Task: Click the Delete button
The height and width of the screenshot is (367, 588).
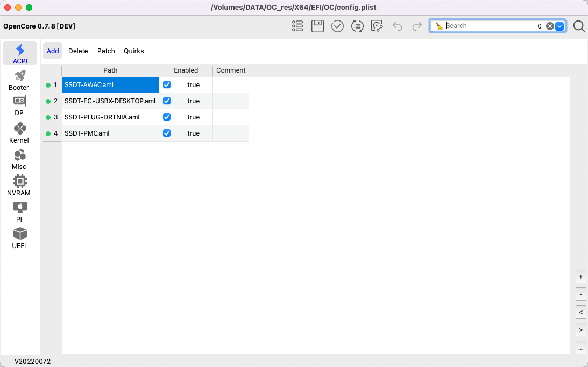Action: 78,51
